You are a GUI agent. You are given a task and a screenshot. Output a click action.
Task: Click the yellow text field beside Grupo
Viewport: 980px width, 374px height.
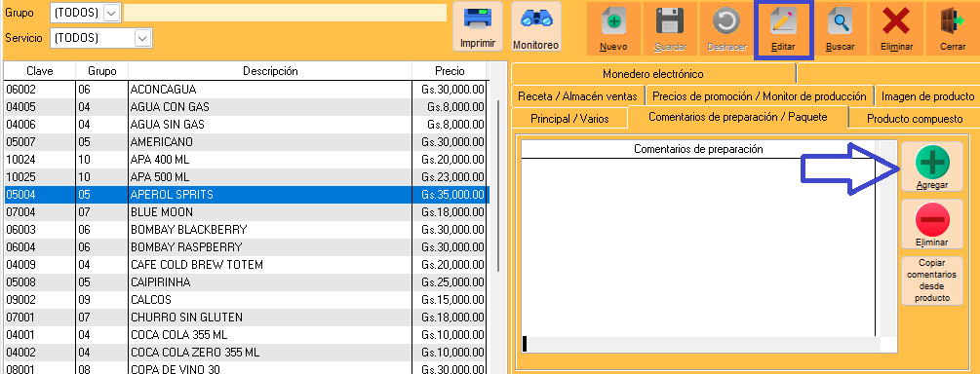pyautogui.click(x=285, y=13)
